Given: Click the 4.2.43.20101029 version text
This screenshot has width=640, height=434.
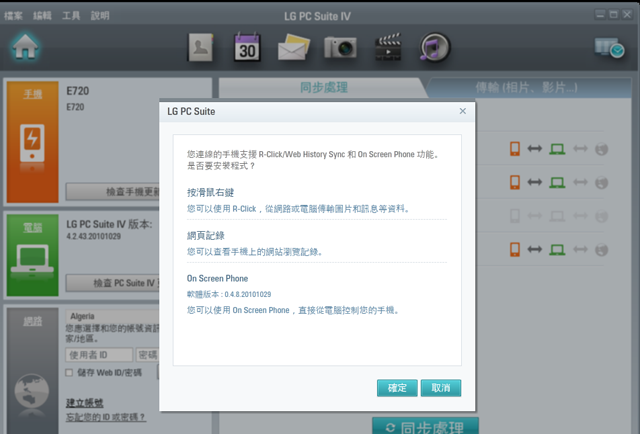Looking at the screenshot, I should tap(93, 236).
